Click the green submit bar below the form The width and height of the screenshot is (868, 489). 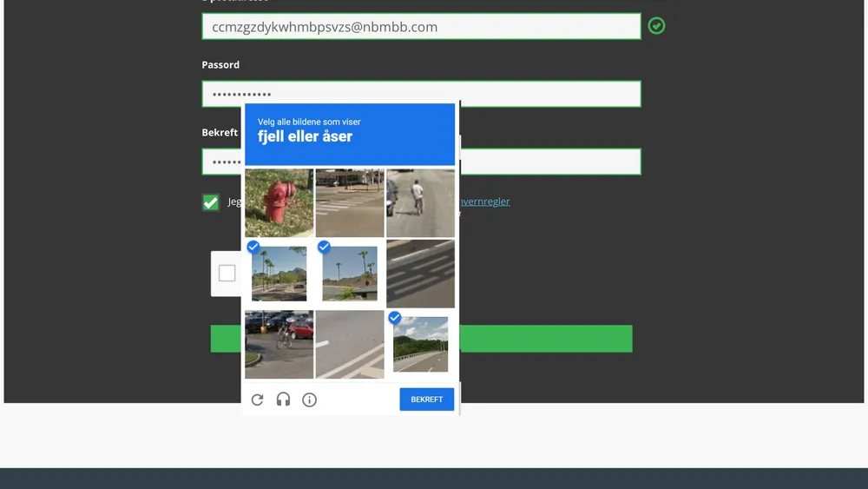(x=547, y=339)
